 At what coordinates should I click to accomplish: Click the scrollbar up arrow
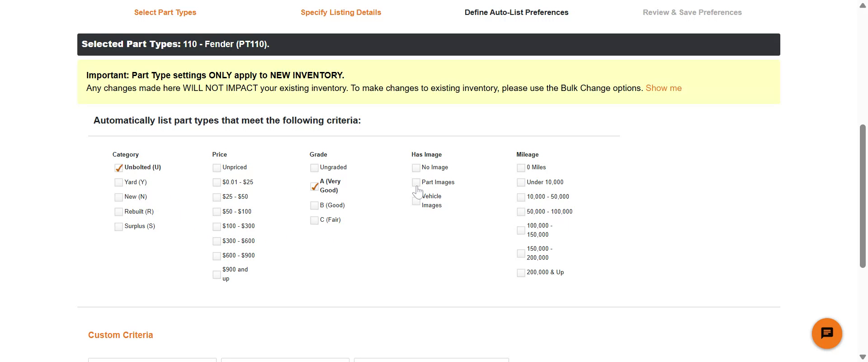tap(863, 5)
